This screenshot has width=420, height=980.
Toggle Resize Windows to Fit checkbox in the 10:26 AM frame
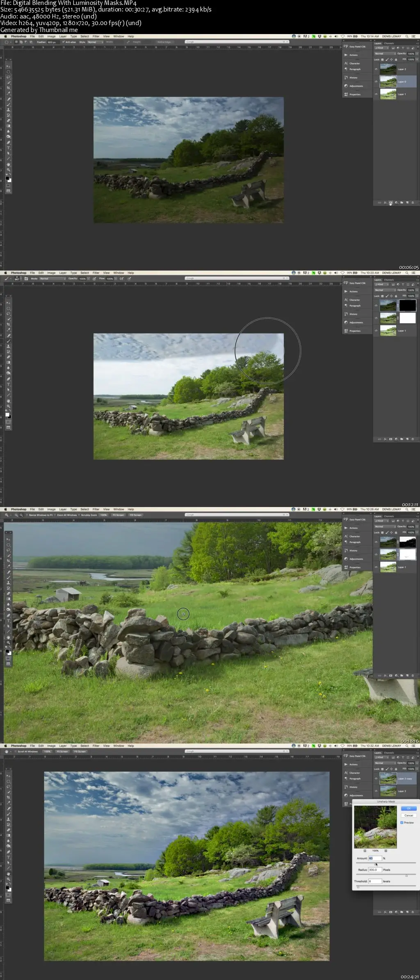27,515
